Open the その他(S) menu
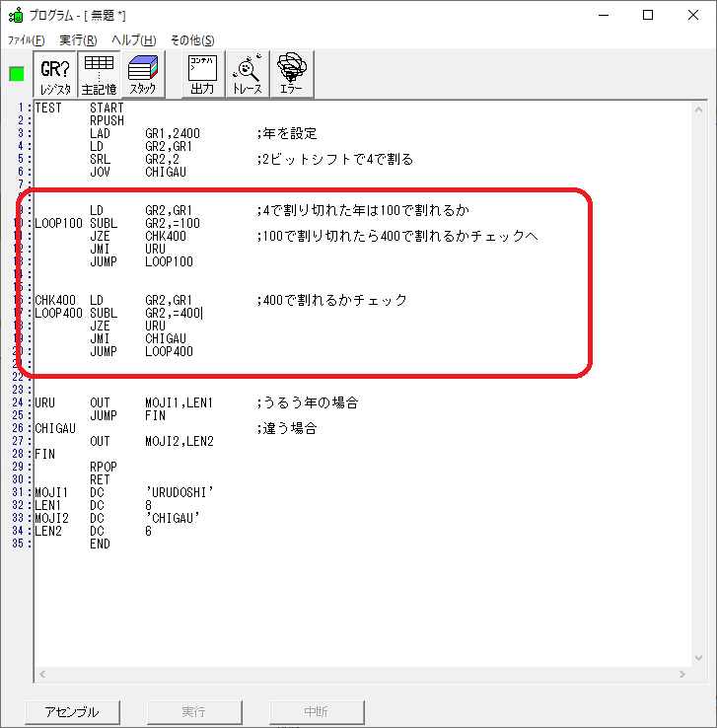Screen dimensions: 717x728 point(192,40)
